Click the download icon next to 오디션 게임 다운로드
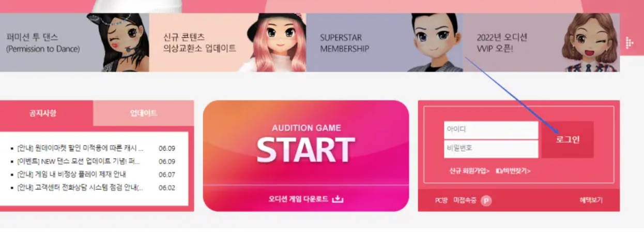 [x=338, y=199]
